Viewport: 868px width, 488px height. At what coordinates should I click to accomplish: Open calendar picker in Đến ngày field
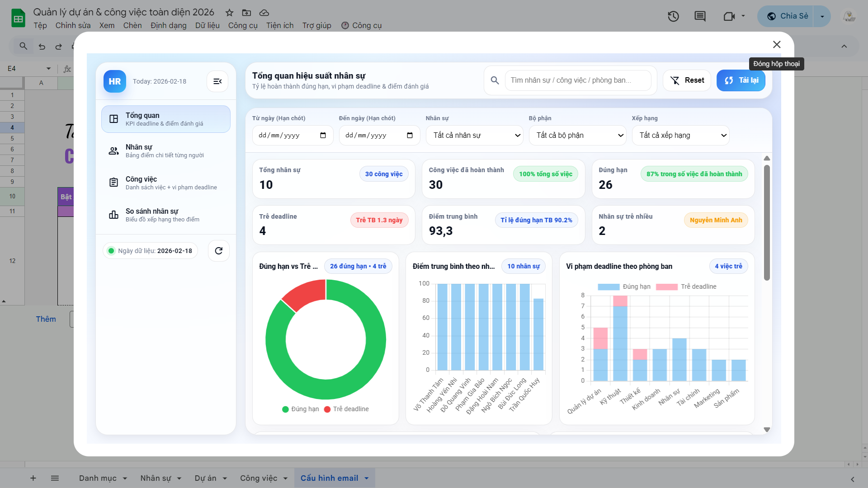coord(410,136)
